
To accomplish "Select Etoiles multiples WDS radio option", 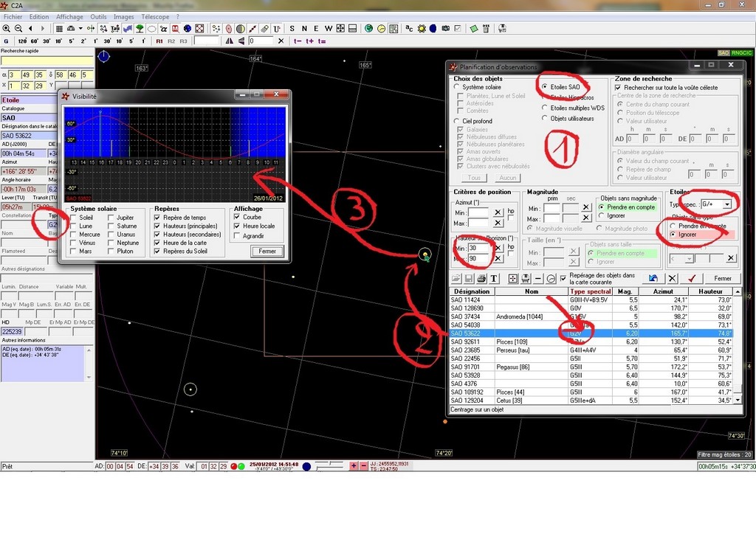I will [x=544, y=108].
